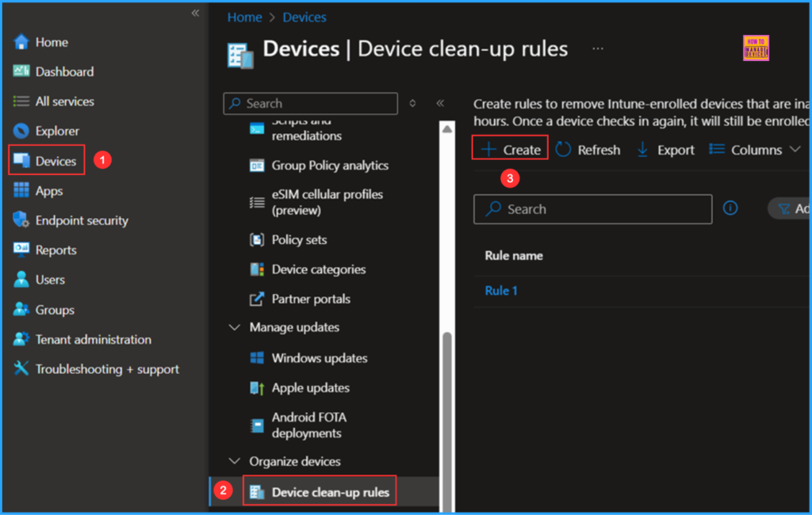Screen dimensions: 812x515
Task: Open the ellipsis more options menu
Action: coord(598,48)
